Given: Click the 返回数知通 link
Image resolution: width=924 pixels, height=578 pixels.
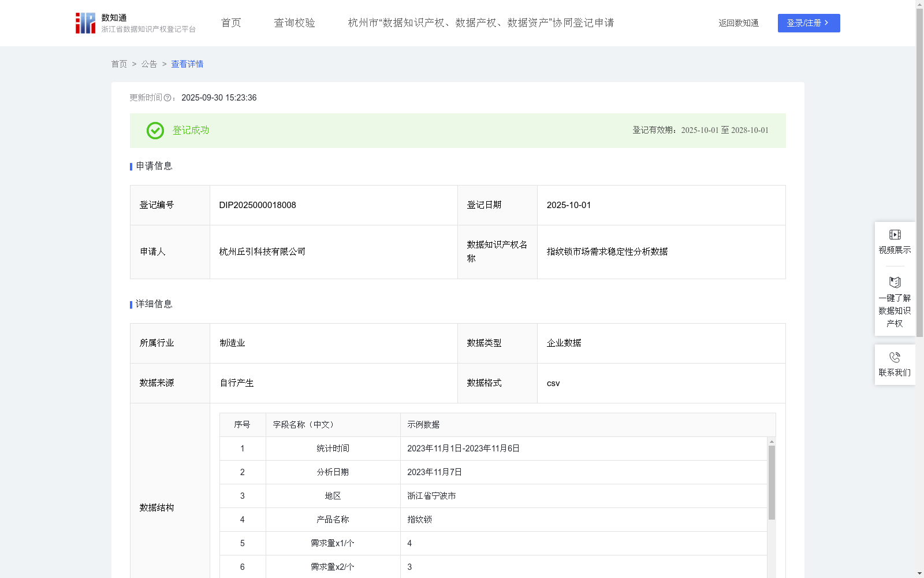Looking at the screenshot, I should click(739, 23).
